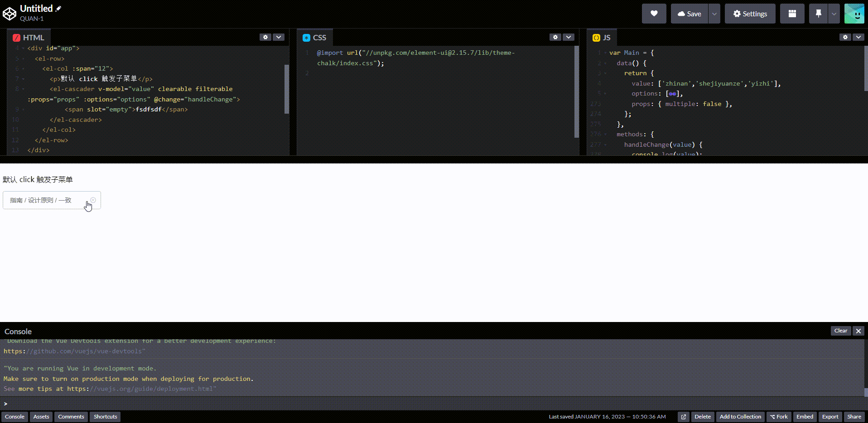Select the CSS editor title tab
The width and height of the screenshot is (868, 423).
[x=314, y=38]
